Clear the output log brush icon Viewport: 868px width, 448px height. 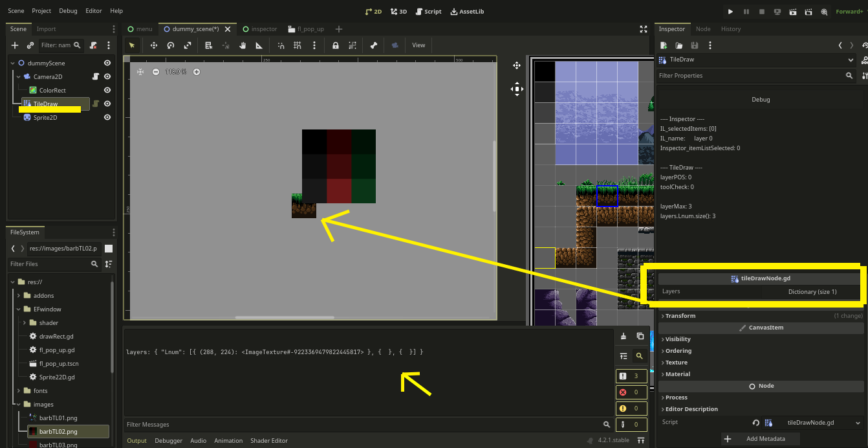click(x=624, y=336)
